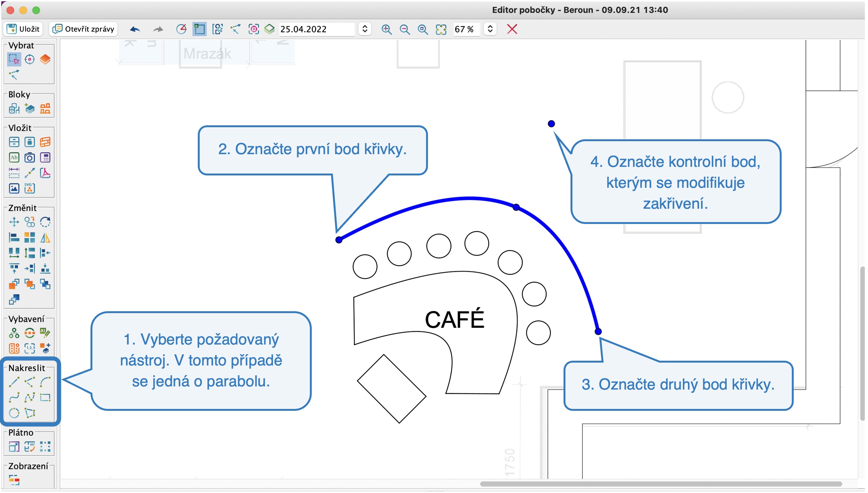
Task: Insert an SVG graphic icon
Action: (30, 188)
